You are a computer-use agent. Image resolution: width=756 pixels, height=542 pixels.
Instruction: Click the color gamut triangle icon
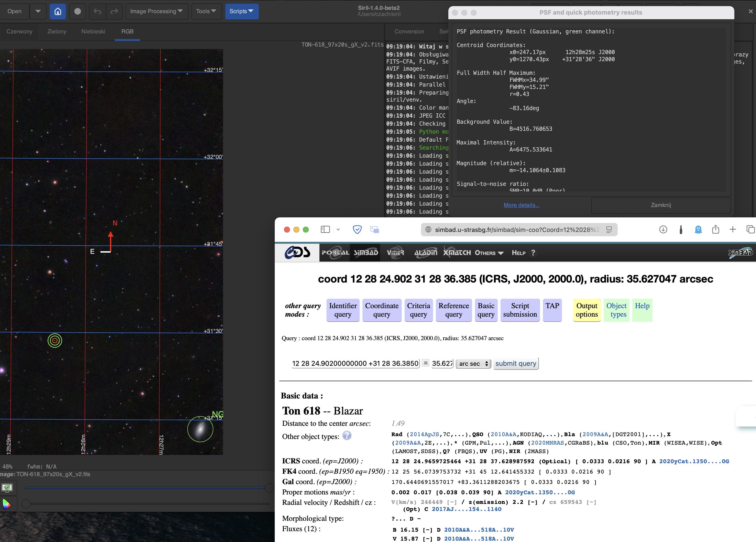click(x=7, y=504)
